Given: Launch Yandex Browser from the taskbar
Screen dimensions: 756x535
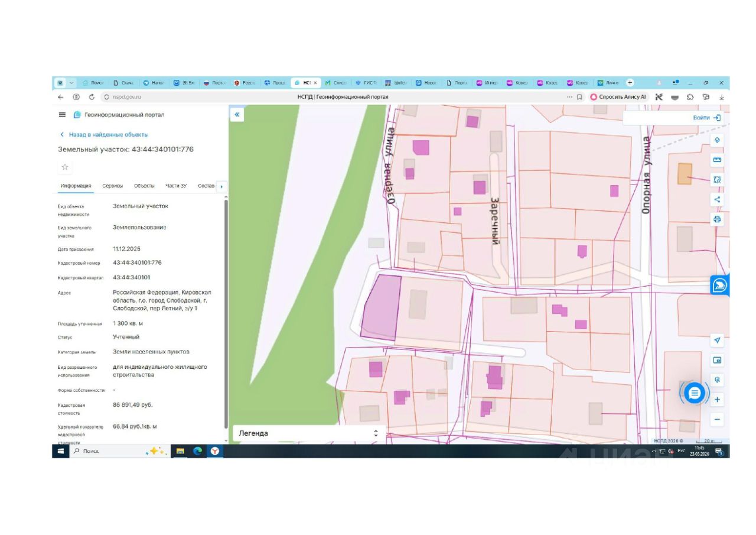Looking at the screenshot, I should coord(216,451).
